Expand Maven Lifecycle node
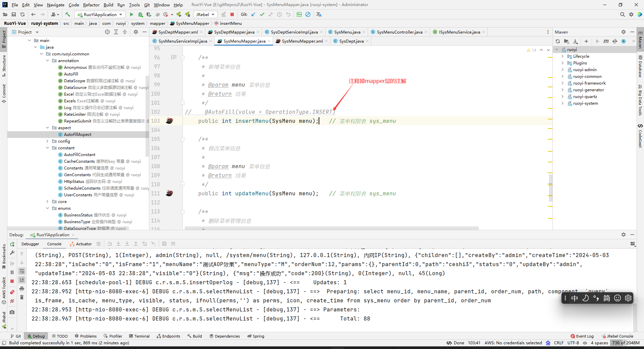644x349 pixels. pos(563,56)
